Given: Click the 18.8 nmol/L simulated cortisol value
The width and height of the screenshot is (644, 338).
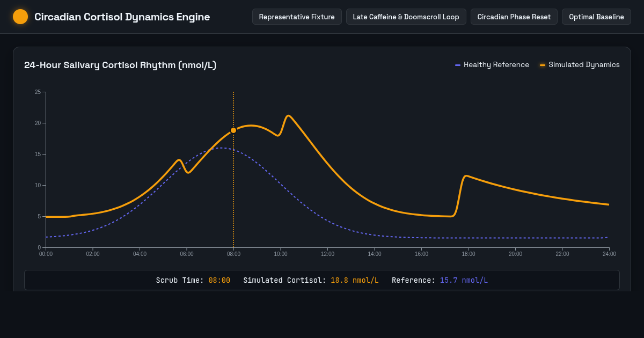Looking at the screenshot, I should (355, 280).
